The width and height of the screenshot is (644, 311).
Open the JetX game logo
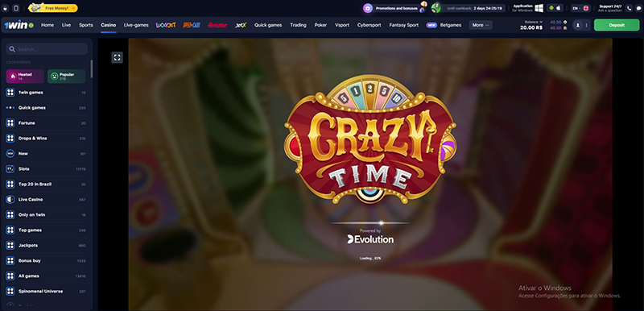click(x=241, y=25)
